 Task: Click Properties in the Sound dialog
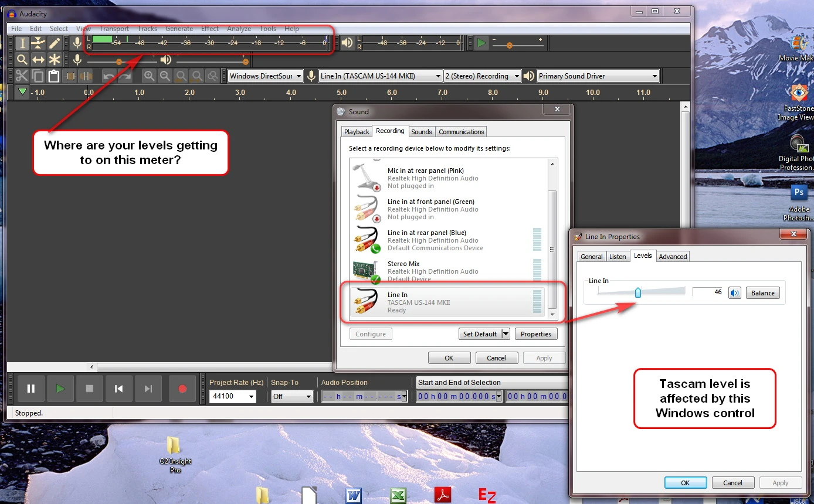point(535,334)
